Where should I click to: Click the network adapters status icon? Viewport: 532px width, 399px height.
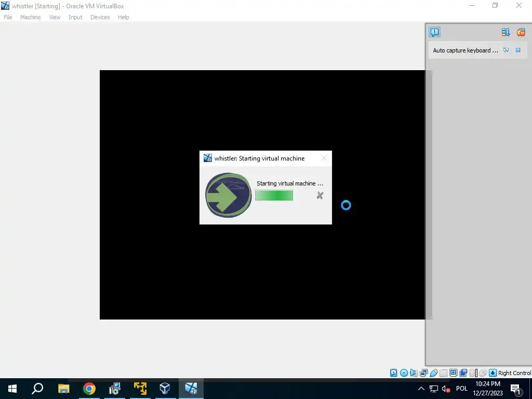tap(423, 373)
